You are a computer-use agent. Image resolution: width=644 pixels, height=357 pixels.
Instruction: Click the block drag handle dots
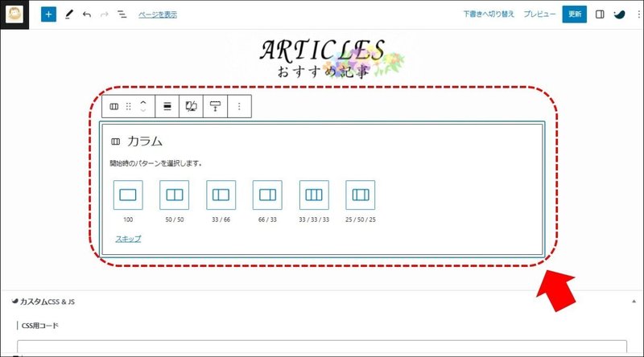point(129,107)
